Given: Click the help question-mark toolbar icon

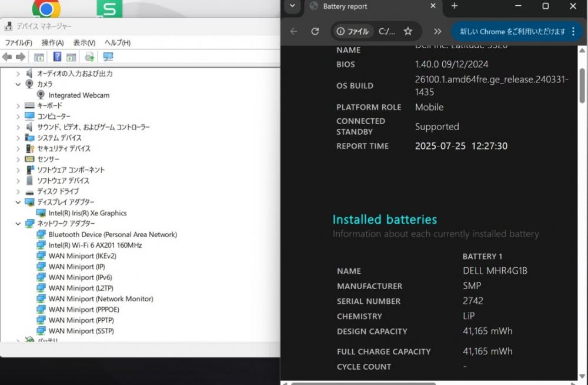Looking at the screenshot, I should coord(57,57).
